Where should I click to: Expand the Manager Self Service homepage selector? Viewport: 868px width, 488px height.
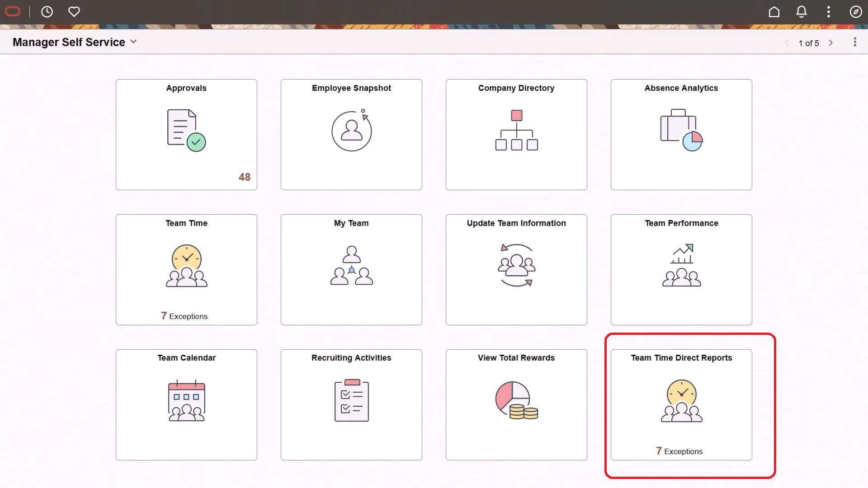(x=133, y=42)
